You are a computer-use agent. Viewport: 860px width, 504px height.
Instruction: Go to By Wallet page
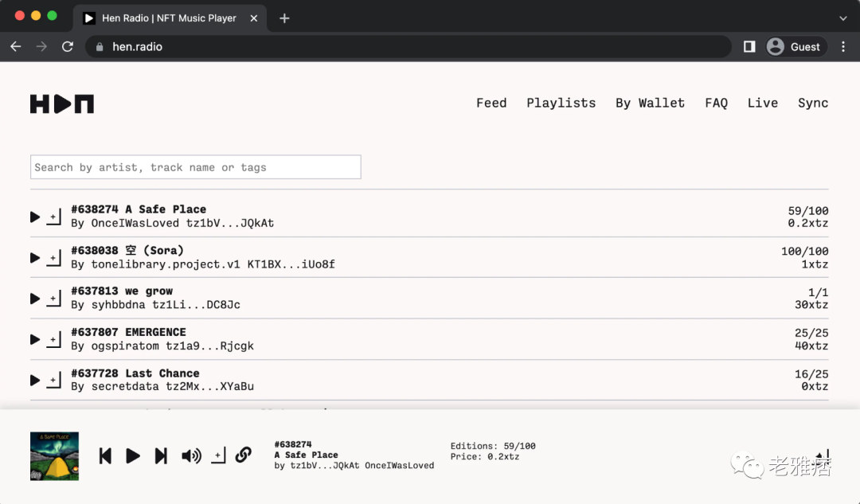click(x=650, y=103)
